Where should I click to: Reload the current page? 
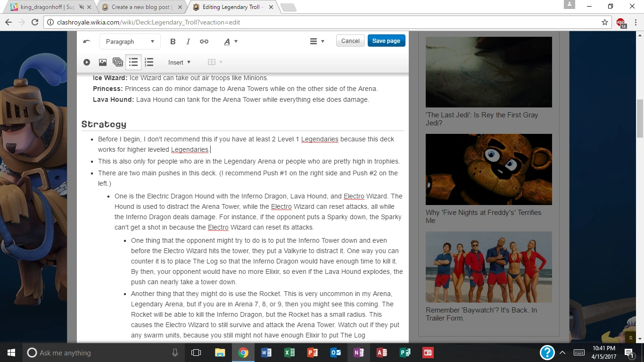pos(34,22)
